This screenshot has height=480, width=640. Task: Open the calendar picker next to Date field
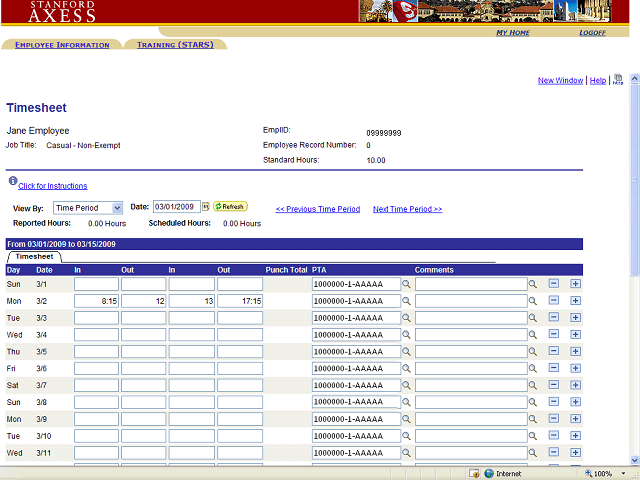tap(206, 207)
